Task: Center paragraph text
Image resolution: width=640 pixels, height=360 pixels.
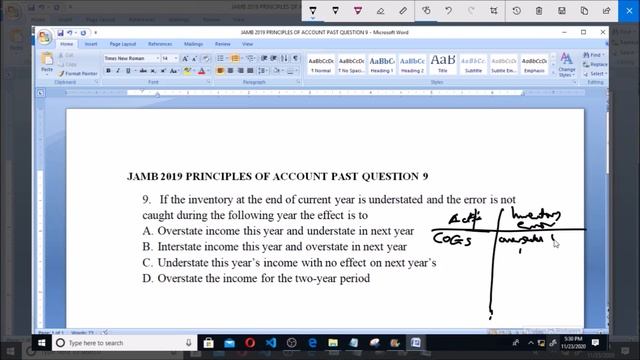Action: [x=230, y=71]
